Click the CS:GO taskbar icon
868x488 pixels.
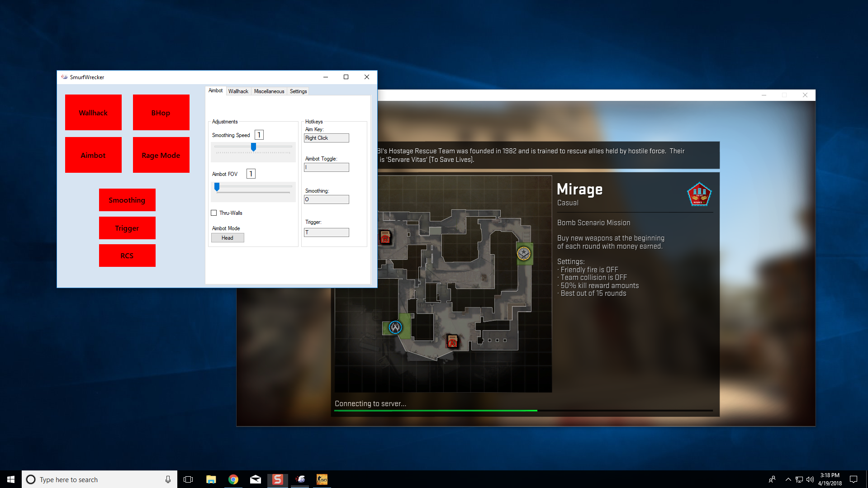pos(322,479)
